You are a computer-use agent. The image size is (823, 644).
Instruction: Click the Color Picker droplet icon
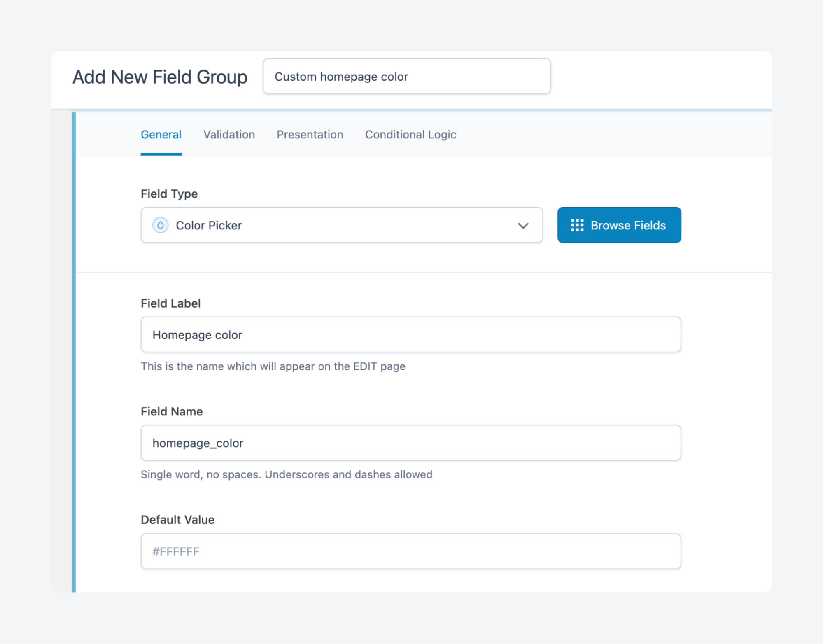(x=161, y=225)
